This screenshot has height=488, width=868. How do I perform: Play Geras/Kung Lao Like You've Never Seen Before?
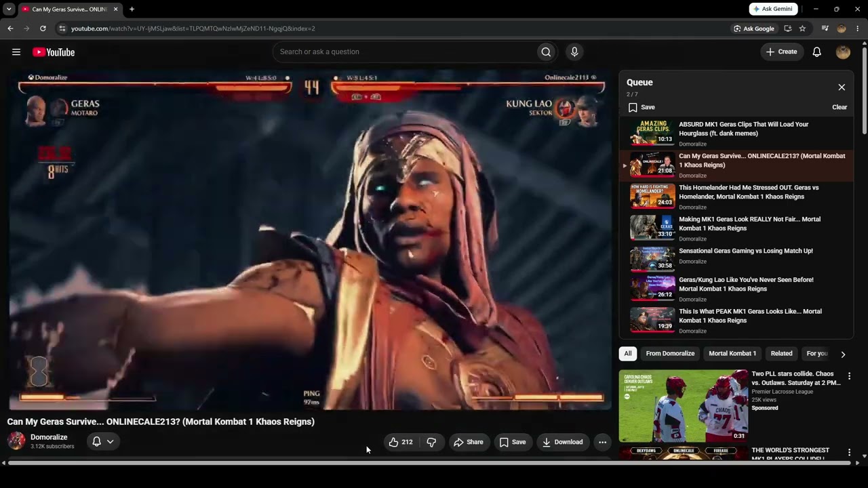[x=736, y=289]
